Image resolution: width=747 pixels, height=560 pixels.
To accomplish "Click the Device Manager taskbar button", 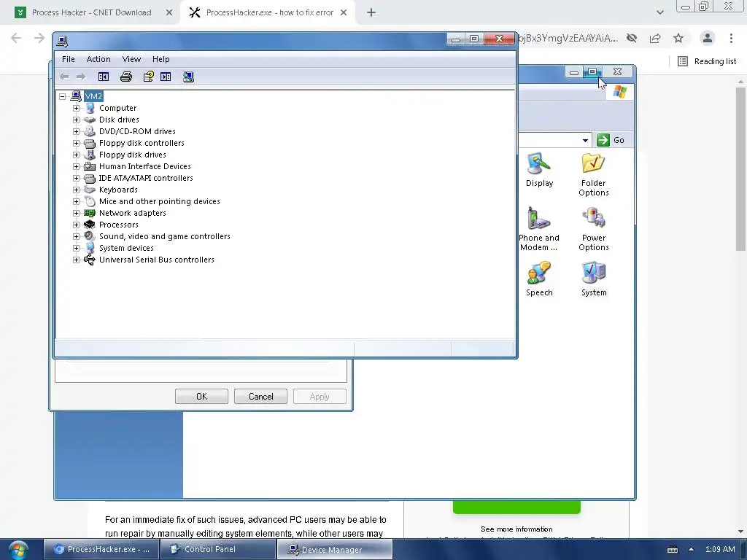I will tap(335, 549).
